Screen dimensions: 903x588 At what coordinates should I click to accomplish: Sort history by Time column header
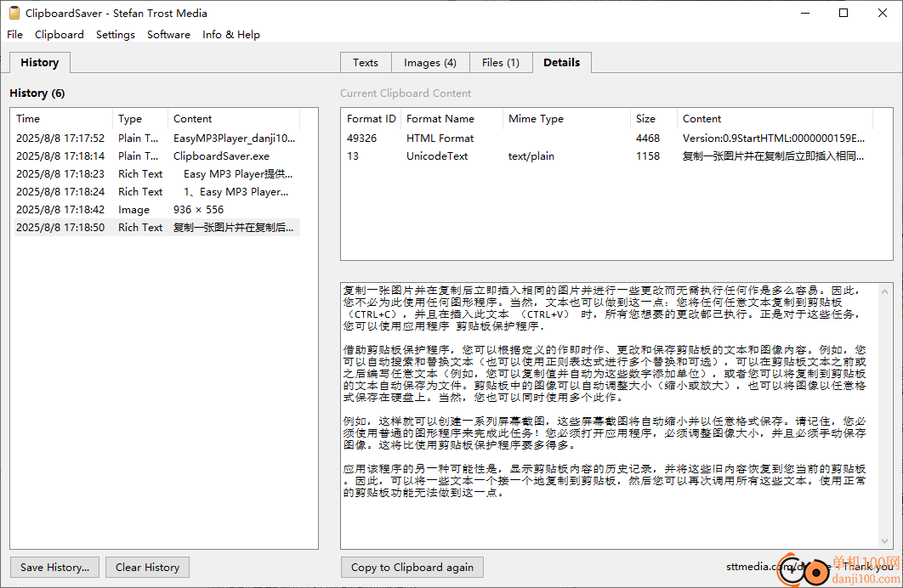(x=62, y=118)
